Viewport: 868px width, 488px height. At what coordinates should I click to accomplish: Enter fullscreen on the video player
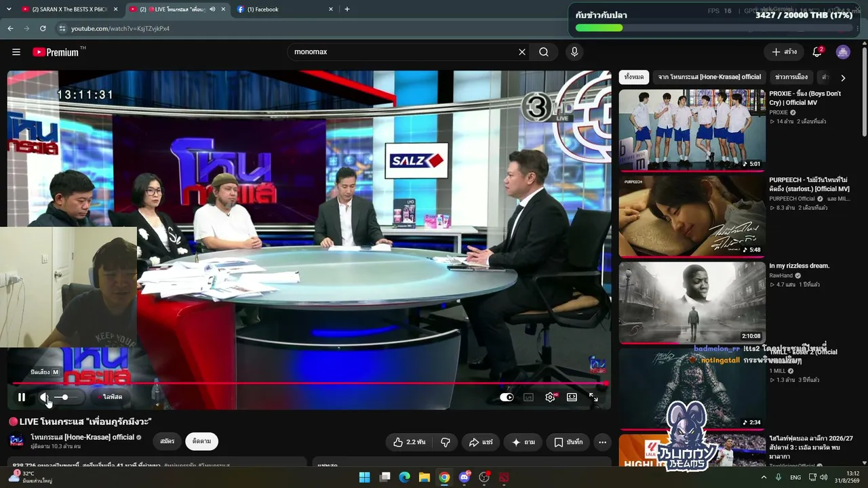[x=593, y=397]
